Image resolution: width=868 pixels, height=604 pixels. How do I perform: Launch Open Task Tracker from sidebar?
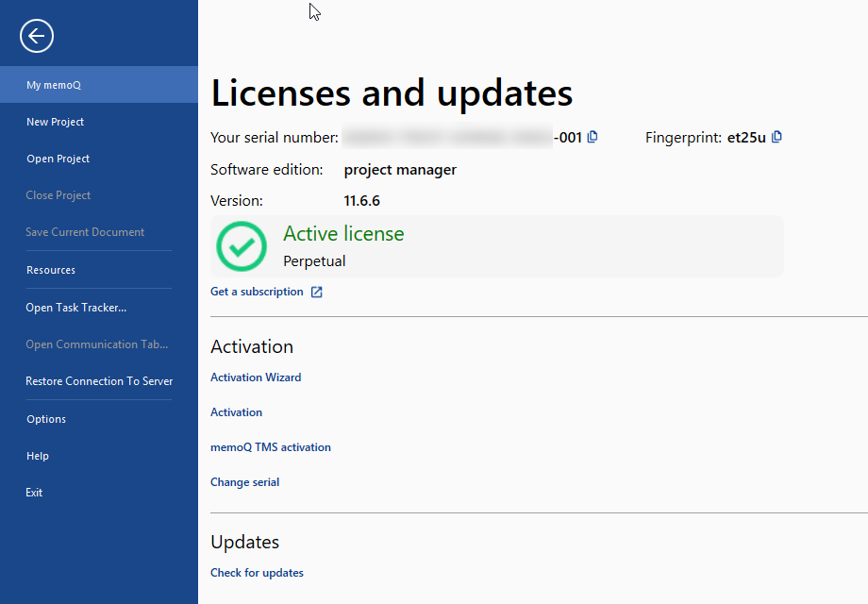[x=76, y=308]
